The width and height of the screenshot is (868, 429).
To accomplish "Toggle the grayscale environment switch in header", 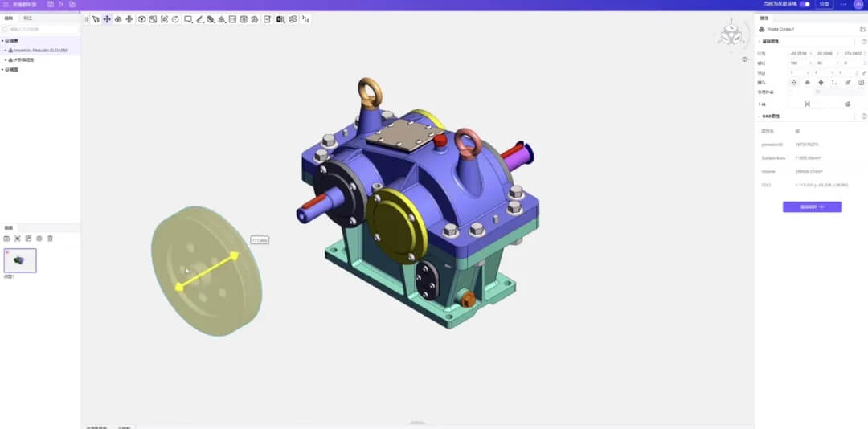I will pyautogui.click(x=805, y=4).
